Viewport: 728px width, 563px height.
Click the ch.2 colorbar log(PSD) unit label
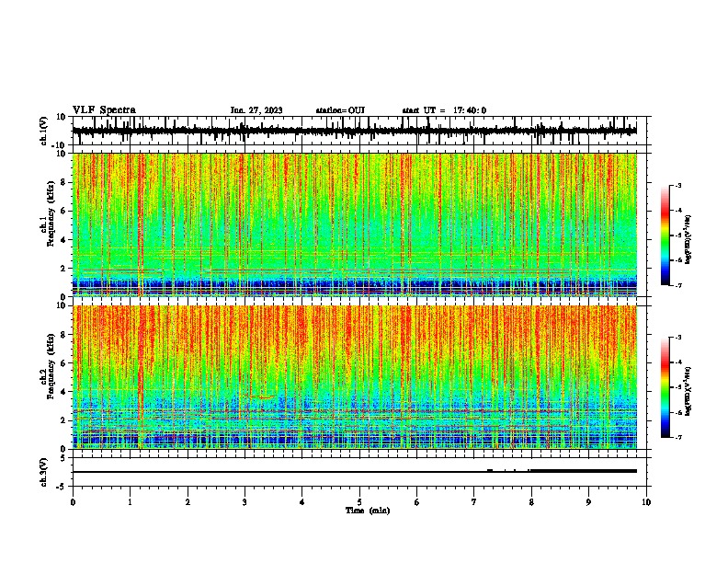click(x=688, y=391)
